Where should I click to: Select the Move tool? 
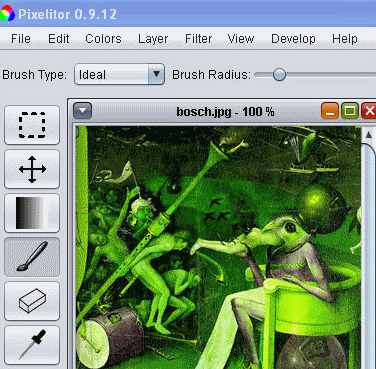pos(32,169)
